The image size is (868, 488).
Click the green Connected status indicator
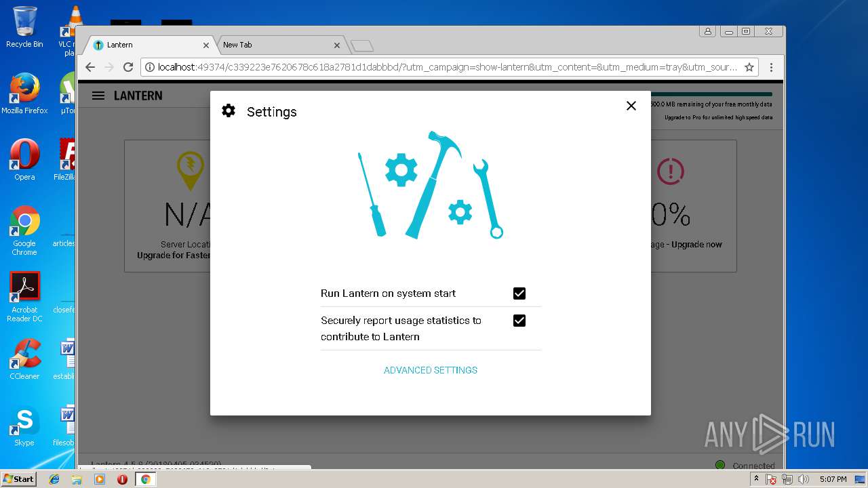[x=720, y=465]
